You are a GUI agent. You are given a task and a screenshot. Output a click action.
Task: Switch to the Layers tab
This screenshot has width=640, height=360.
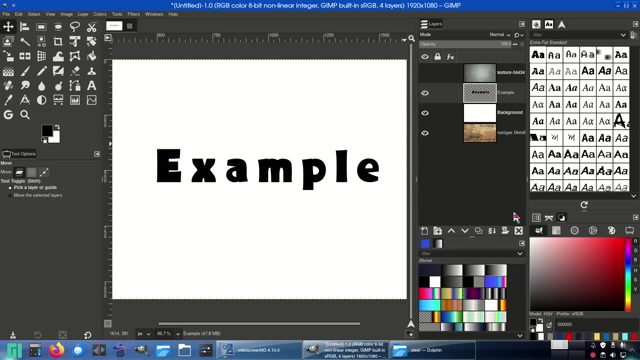[431, 24]
